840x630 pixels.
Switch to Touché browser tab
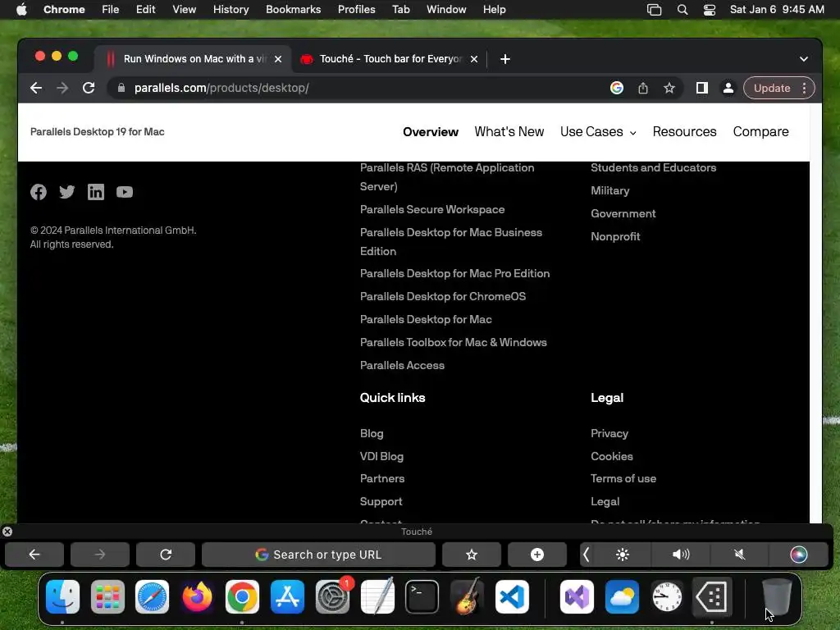[x=390, y=59]
